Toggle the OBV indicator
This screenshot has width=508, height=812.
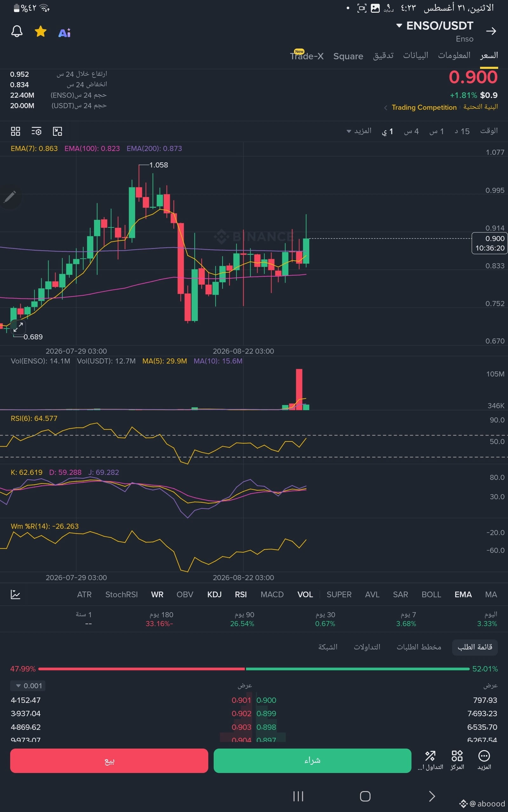(185, 595)
